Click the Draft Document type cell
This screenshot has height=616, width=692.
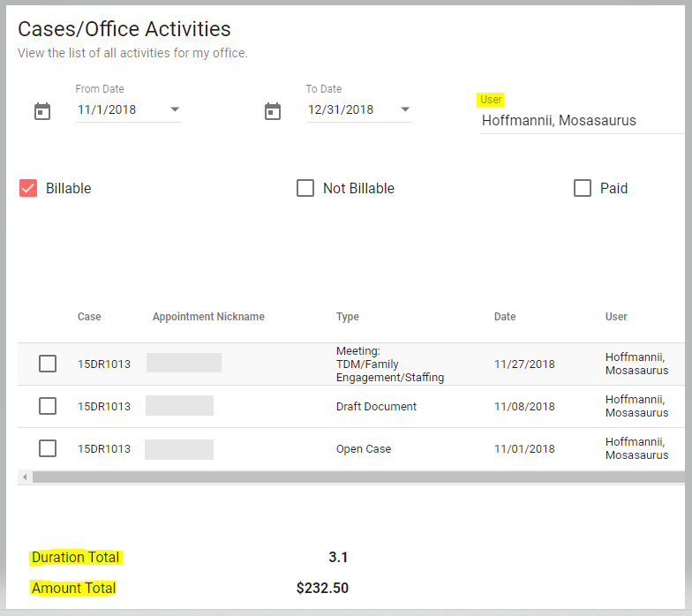tap(376, 406)
